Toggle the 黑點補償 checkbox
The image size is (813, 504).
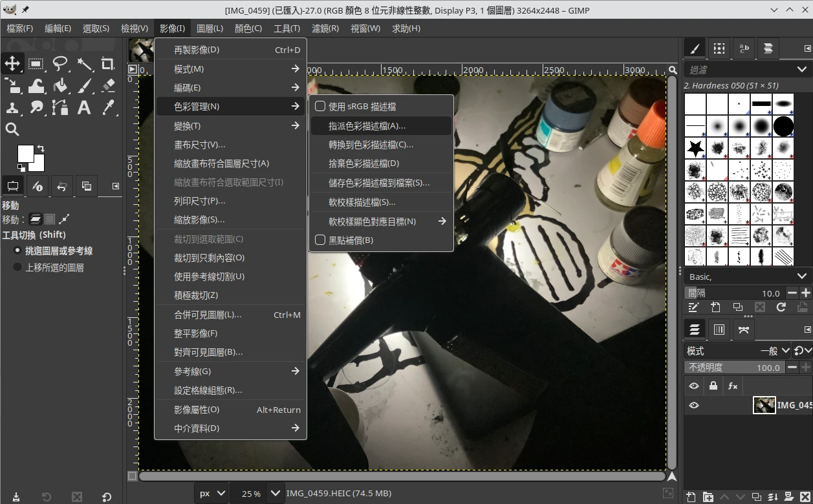[320, 240]
